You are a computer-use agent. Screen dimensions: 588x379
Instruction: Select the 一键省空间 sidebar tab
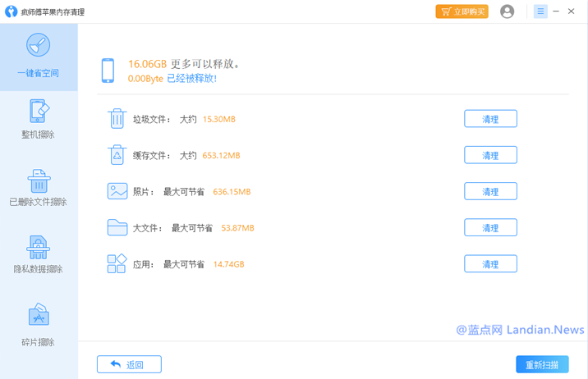coord(39,55)
